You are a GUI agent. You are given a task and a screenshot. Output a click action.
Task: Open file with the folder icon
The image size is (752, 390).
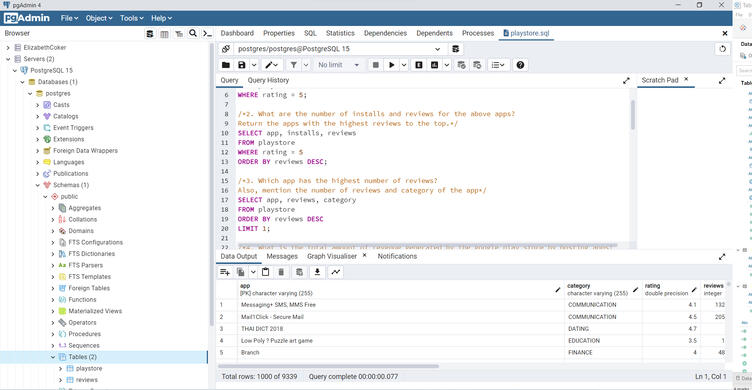tap(226, 65)
